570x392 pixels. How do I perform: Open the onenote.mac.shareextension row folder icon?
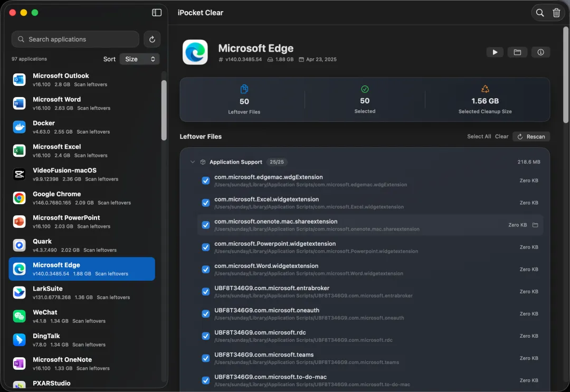tap(535, 225)
